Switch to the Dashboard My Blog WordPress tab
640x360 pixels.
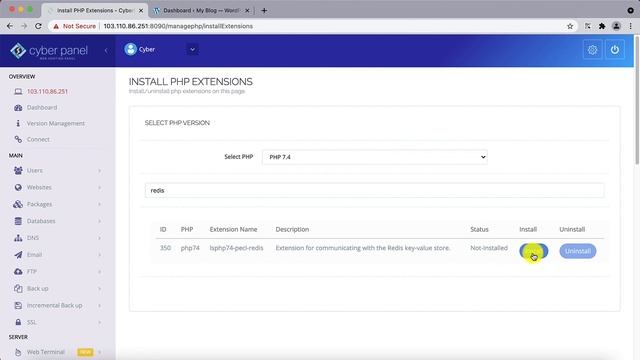[200, 11]
